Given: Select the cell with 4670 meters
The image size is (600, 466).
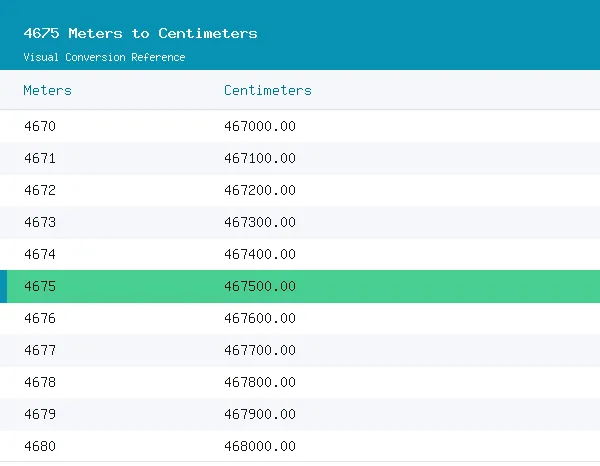Looking at the screenshot, I should pyautogui.click(x=40, y=126).
